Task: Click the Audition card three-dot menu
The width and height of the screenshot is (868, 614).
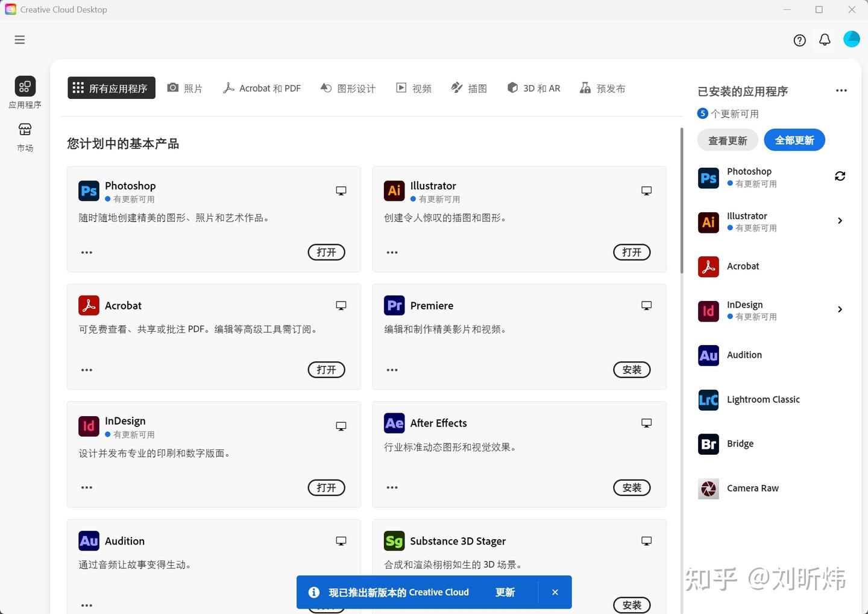Action: coord(87,605)
